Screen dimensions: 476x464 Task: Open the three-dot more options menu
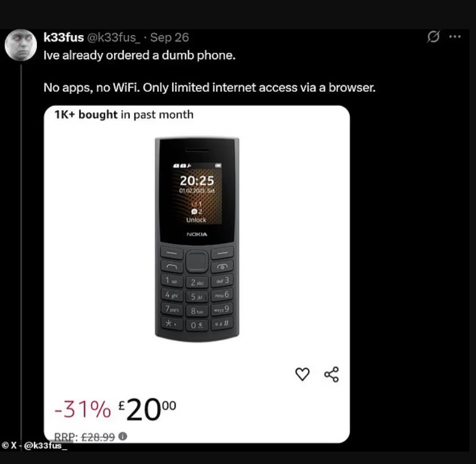coord(455,37)
